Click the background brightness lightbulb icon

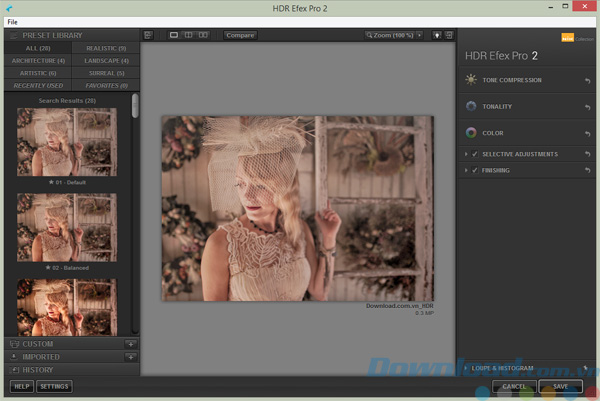click(x=438, y=36)
